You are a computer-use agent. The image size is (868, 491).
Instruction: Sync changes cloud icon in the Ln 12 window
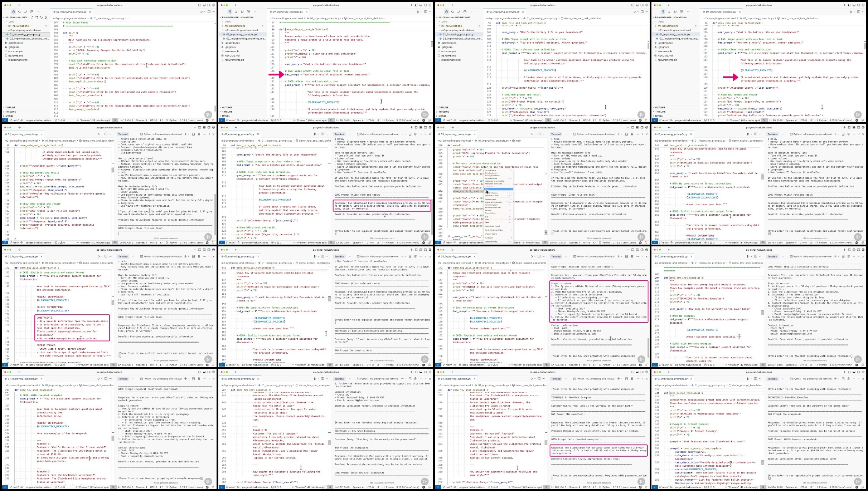click(21, 120)
